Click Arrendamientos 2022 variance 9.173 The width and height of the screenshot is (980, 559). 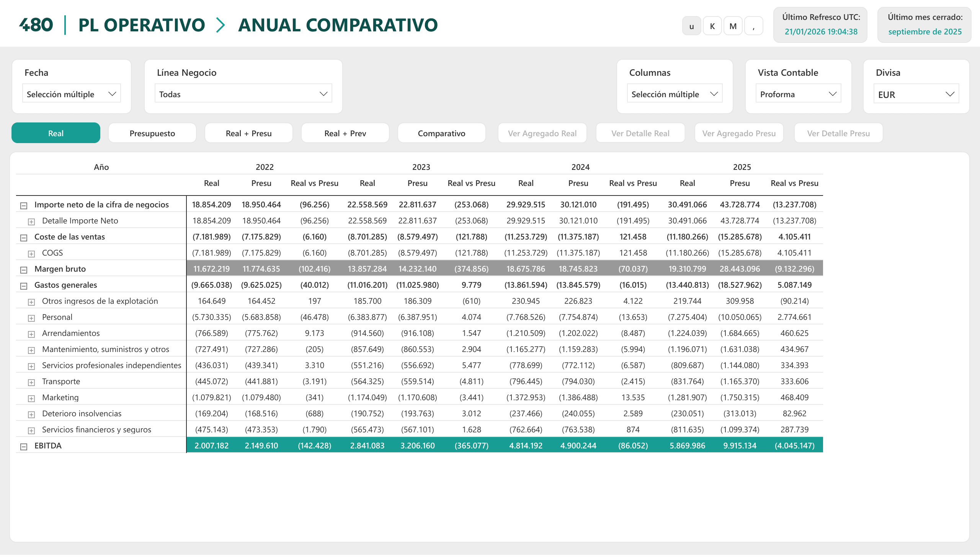click(315, 333)
